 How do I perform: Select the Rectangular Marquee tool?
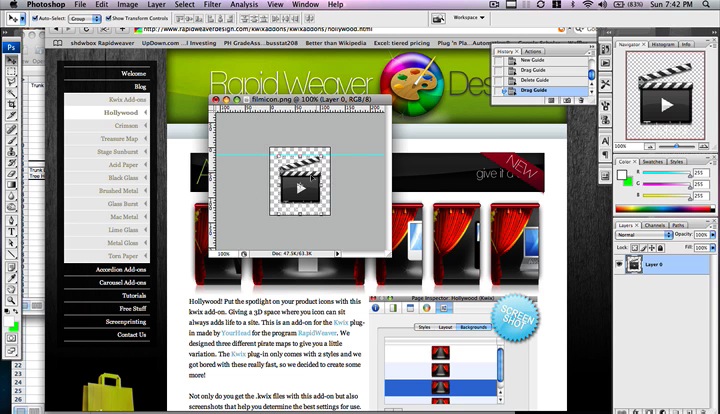click(x=11, y=71)
